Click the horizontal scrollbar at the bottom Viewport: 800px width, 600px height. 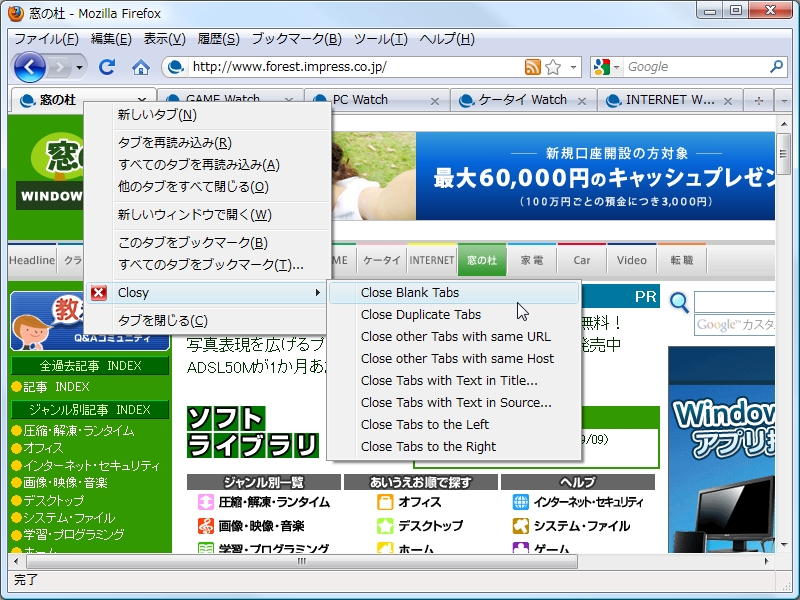click(300, 563)
